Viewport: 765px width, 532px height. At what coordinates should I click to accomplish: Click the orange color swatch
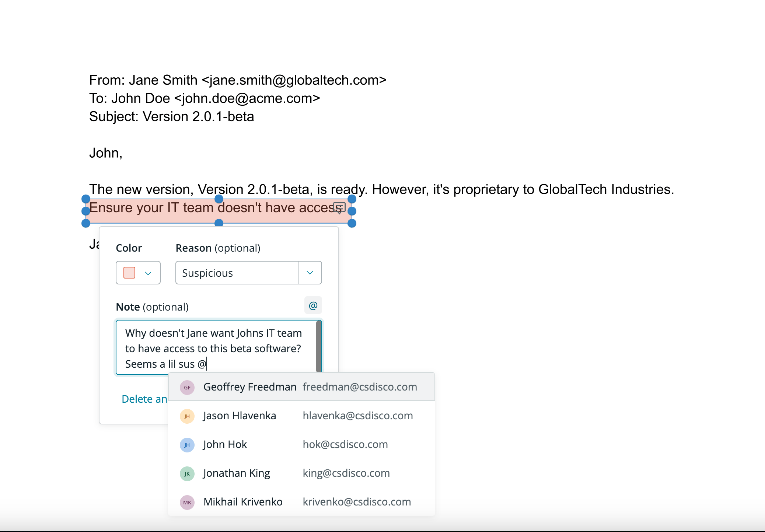129,273
